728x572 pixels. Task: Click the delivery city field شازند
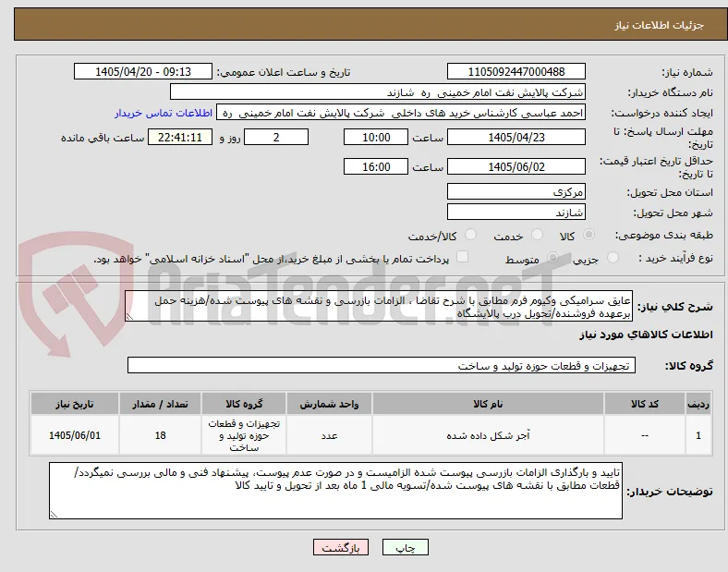(516, 213)
